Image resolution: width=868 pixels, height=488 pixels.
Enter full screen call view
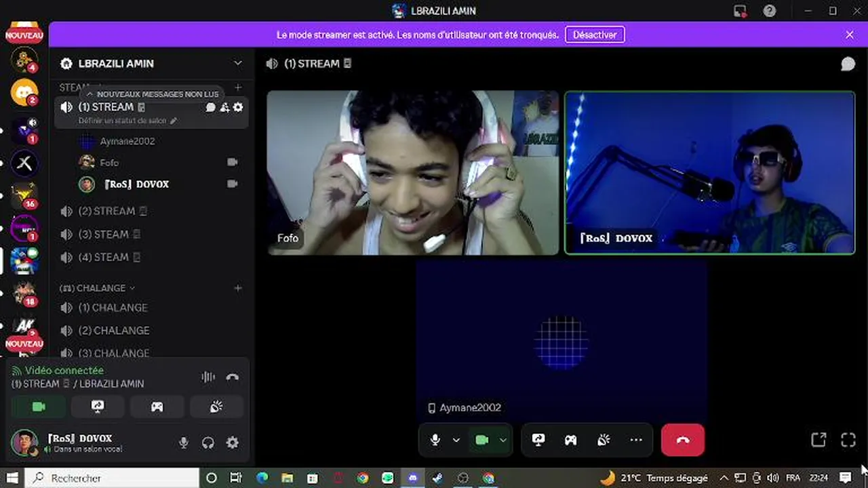coord(848,440)
